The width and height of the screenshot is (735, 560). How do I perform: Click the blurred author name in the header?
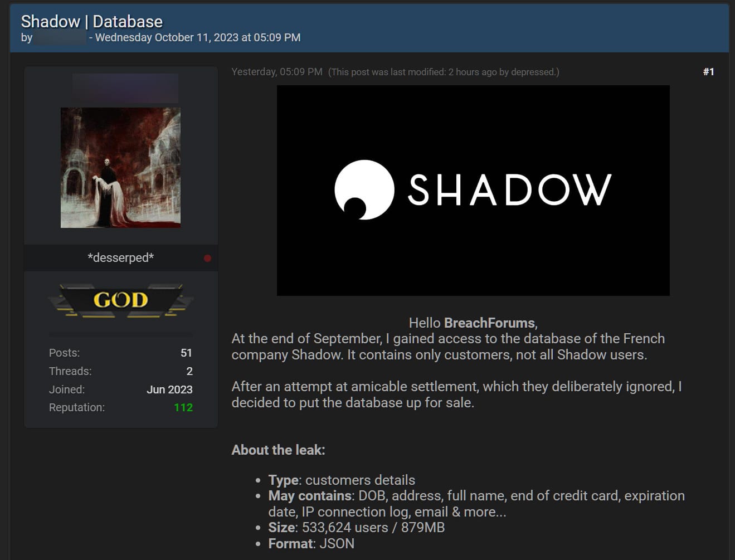(x=60, y=38)
